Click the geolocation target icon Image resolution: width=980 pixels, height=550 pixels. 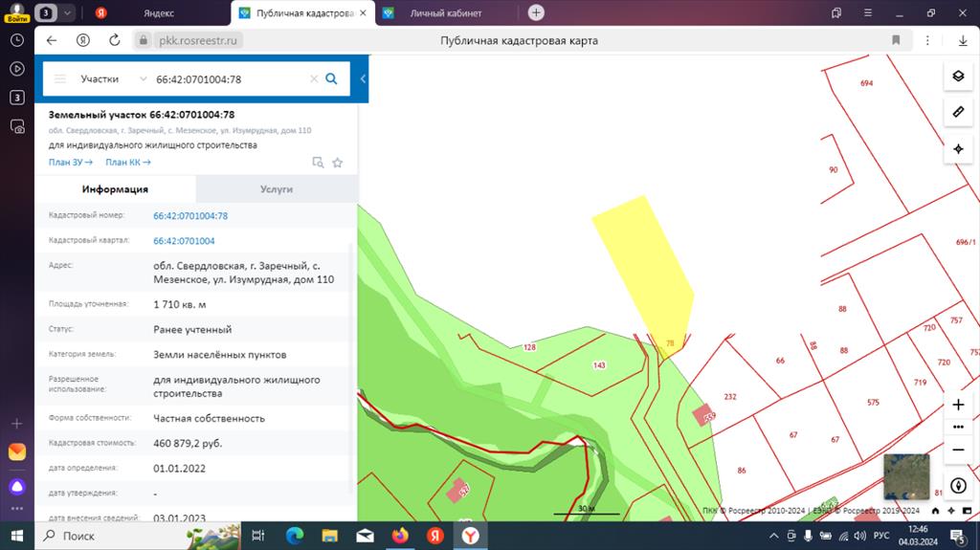pyautogui.click(x=958, y=149)
